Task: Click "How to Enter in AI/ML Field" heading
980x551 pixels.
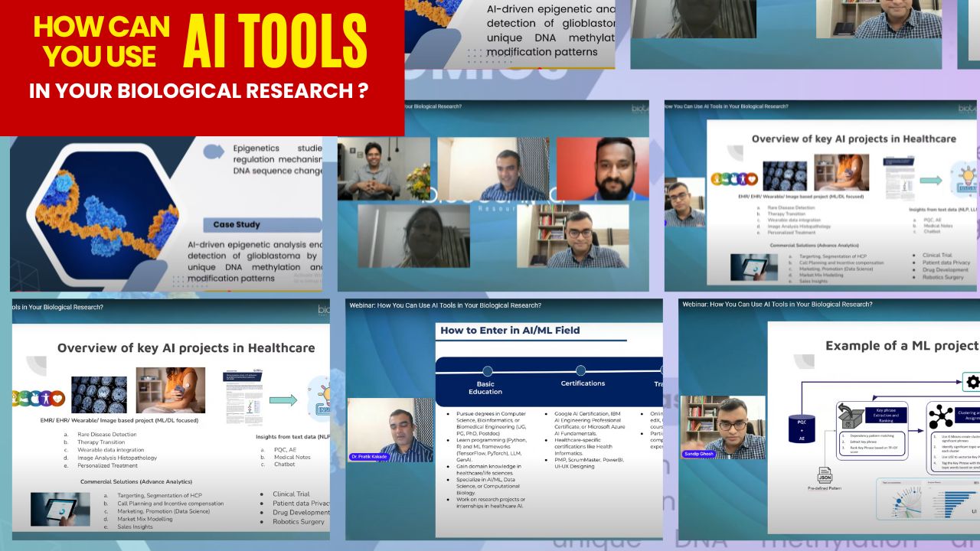Action: point(510,331)
